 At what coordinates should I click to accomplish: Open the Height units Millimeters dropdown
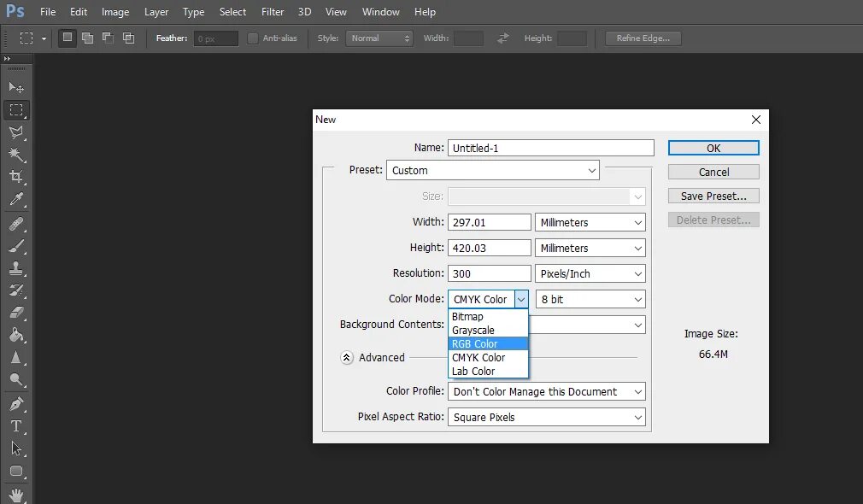pyautogui.click(x=590, y=248)
